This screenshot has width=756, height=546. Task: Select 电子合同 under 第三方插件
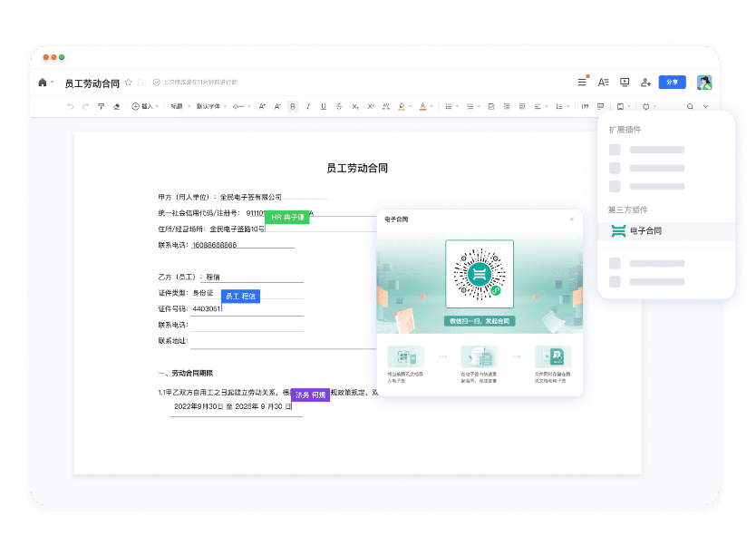coord(645,230)
